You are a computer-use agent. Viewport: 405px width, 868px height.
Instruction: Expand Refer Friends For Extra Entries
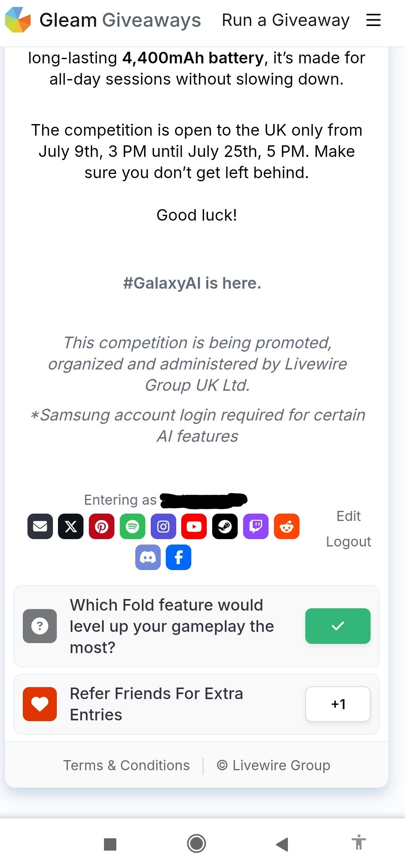click(197, 704)
